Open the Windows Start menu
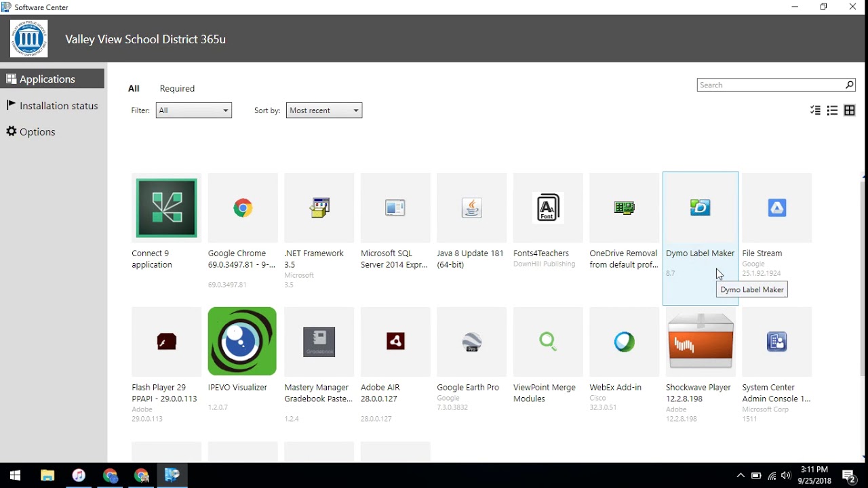Screen dimensions: 868x488 15,475
